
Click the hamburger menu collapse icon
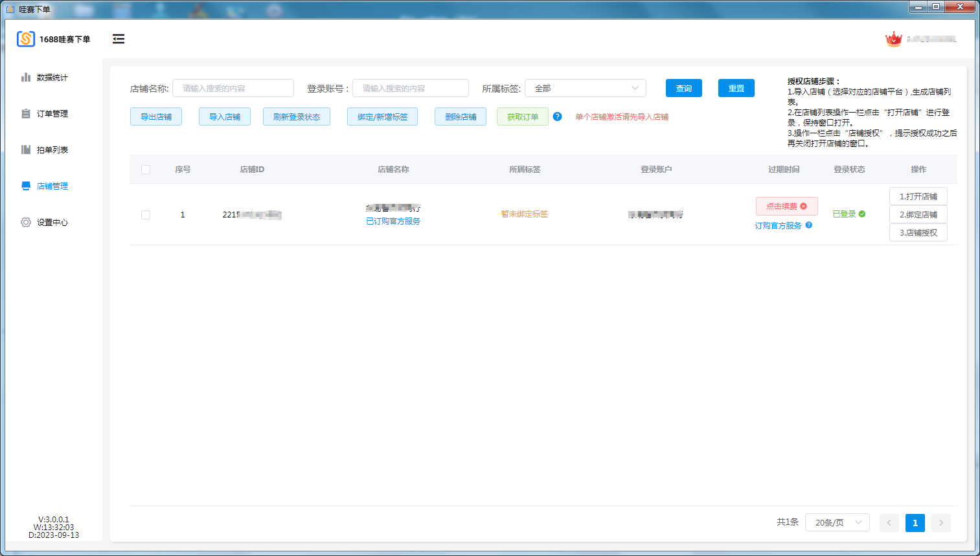point(119,39)
